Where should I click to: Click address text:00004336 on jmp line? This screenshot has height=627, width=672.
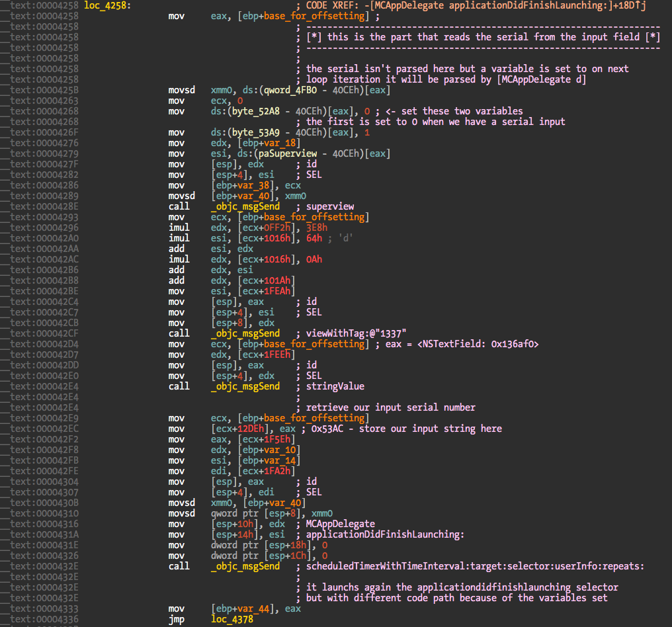(x=44, y=619)
